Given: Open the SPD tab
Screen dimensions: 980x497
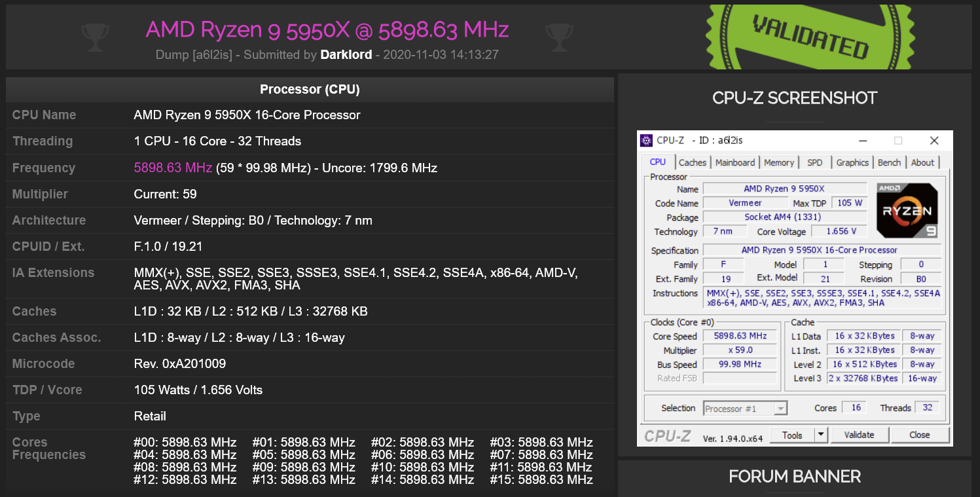Looking at the screenshot, I should pos(815,162).
